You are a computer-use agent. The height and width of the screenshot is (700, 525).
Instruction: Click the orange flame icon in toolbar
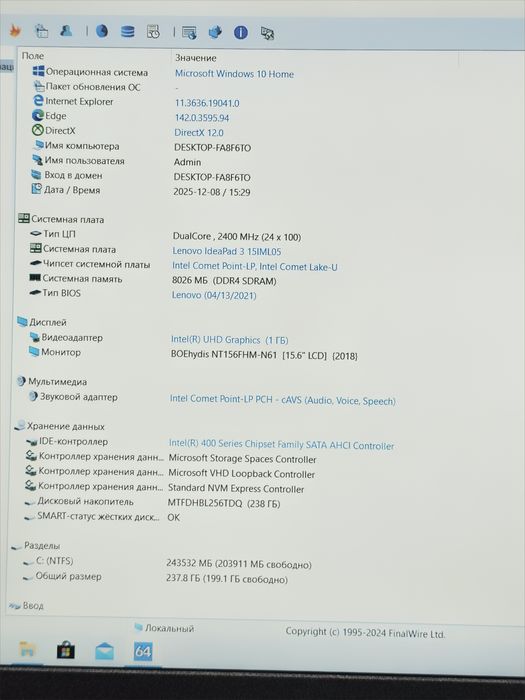[16, 30]
